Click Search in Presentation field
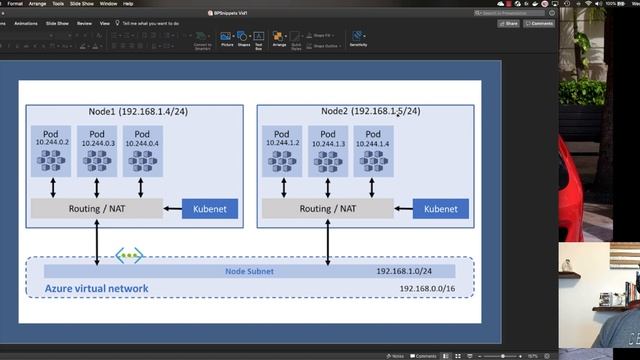This screenshot has height=360, width=640. coord(509,13)
